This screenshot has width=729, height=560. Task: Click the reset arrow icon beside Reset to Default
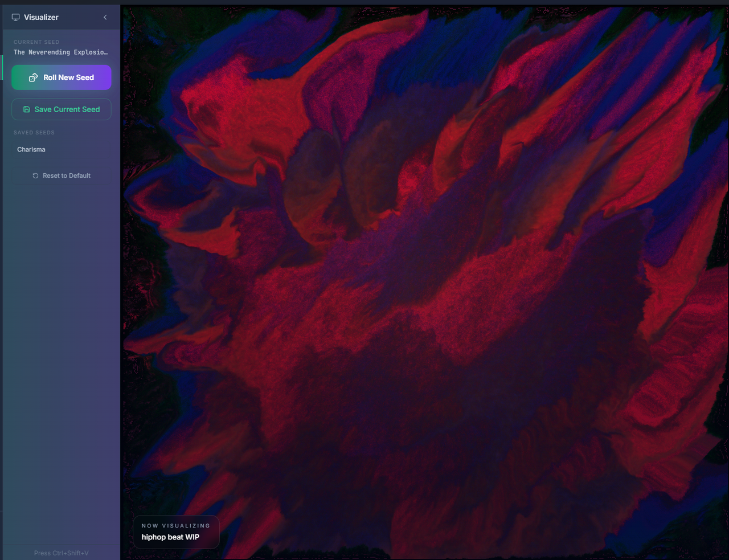[36, 175]
